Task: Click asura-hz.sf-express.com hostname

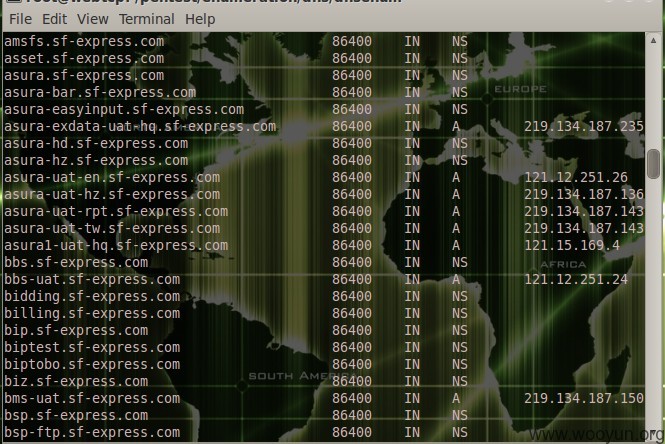Action: click(96, 160)
